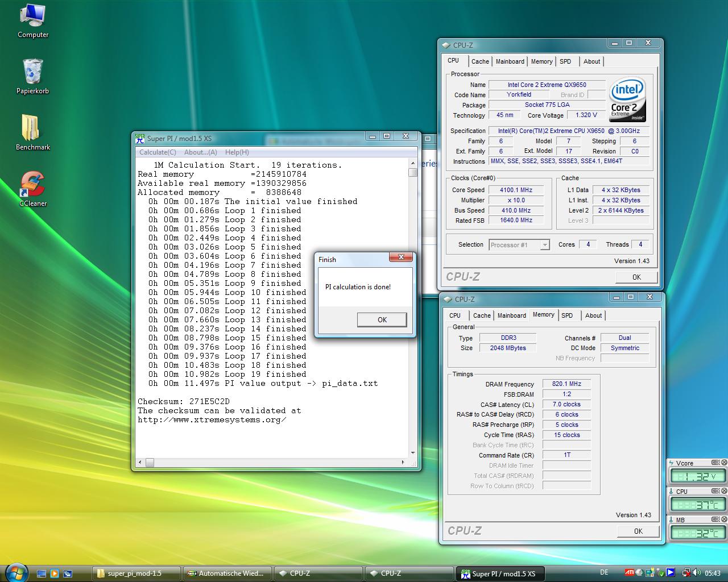Click the FSB:DRAM value 1:2
The image size is (728, 582).
[566, 394]
